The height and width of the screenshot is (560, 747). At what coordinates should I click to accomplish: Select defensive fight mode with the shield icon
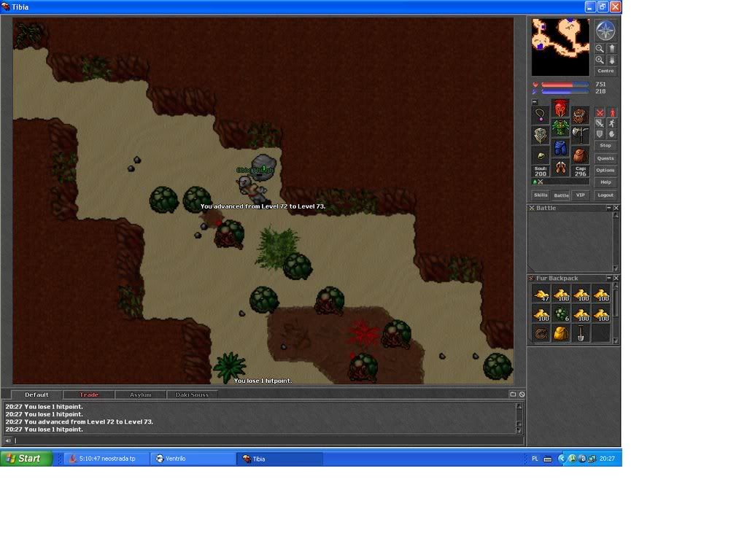point(600,134)
